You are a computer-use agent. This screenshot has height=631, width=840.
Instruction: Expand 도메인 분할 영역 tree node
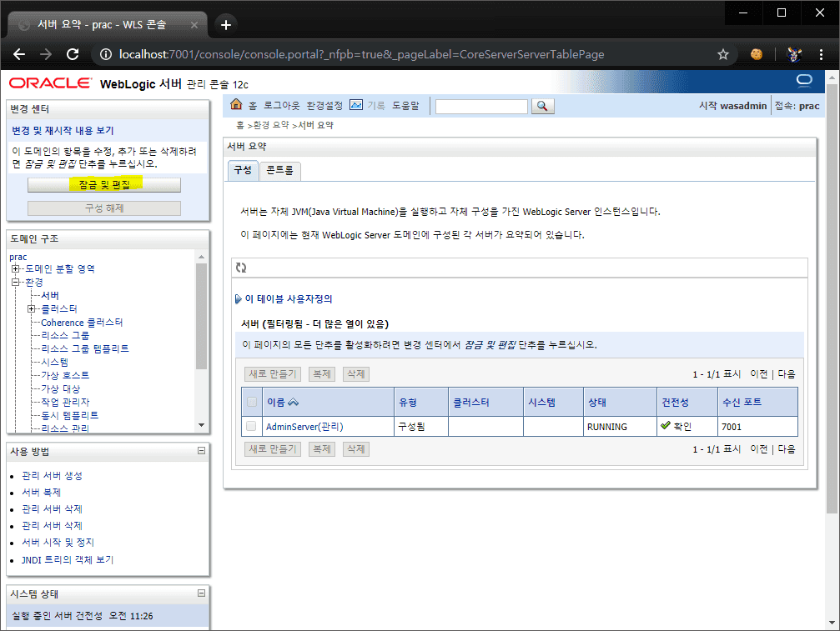tap(16, 268)
